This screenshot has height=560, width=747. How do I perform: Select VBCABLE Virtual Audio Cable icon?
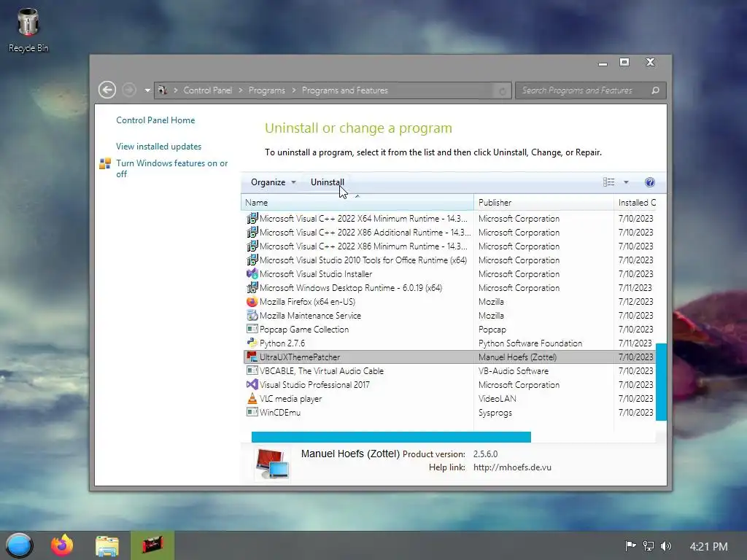(x=252, y=370)
